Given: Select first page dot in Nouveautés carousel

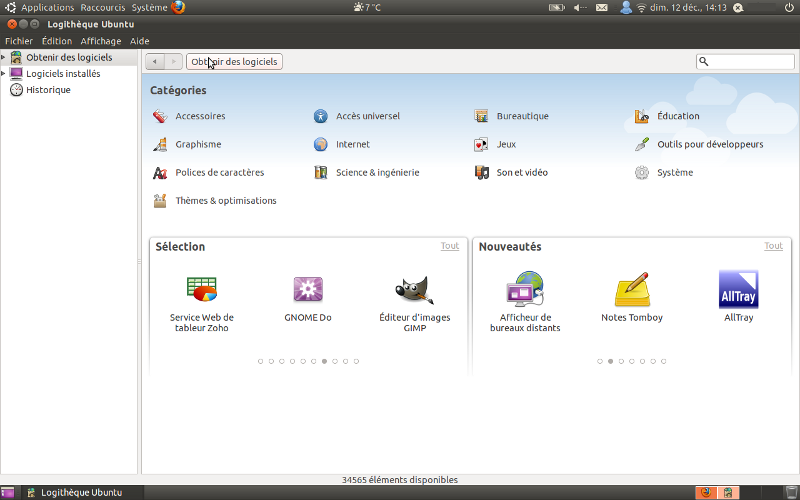Looking at the screenshot, I should coord(599,361).
